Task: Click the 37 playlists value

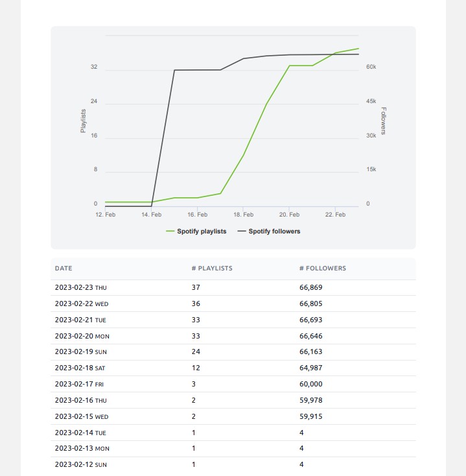Action: tap(196, 287)
